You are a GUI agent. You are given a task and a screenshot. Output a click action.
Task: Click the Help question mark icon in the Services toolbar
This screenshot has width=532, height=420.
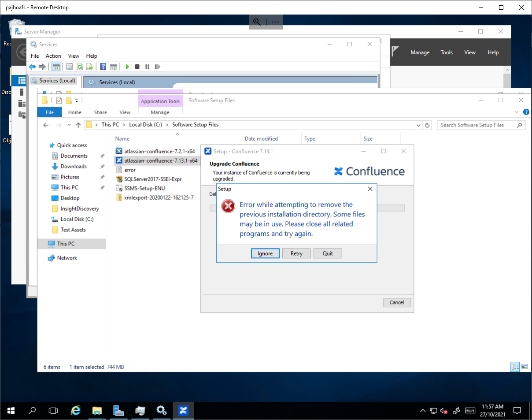(x=103, y=67)
